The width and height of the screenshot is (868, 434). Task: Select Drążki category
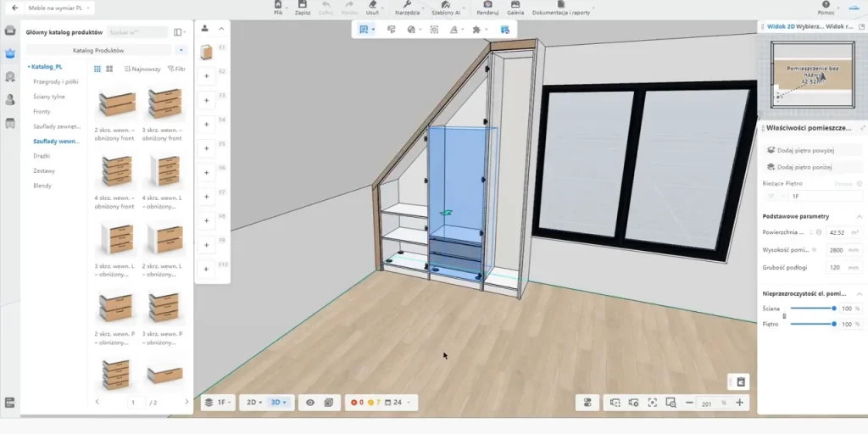[42, 156]
